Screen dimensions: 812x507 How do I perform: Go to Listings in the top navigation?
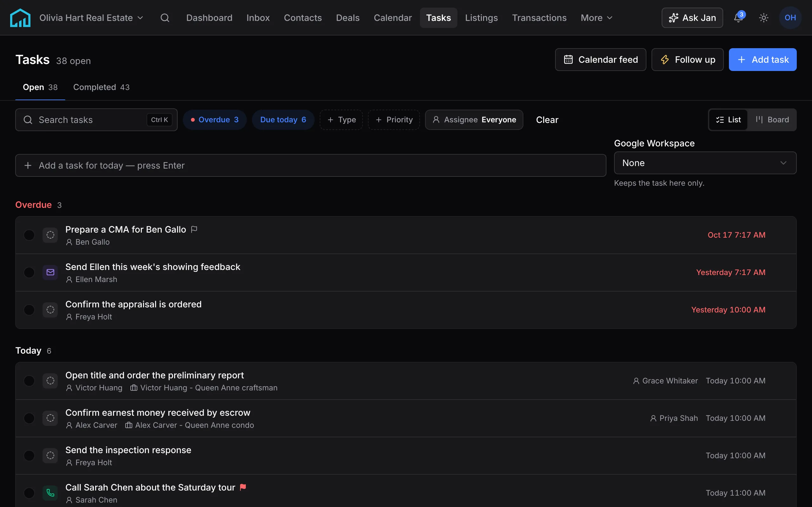[481, 18]
